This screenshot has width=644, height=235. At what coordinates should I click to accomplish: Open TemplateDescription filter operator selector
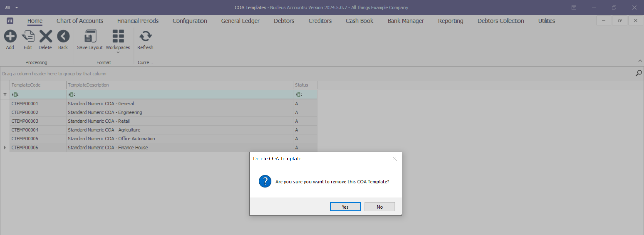(72, 95)
